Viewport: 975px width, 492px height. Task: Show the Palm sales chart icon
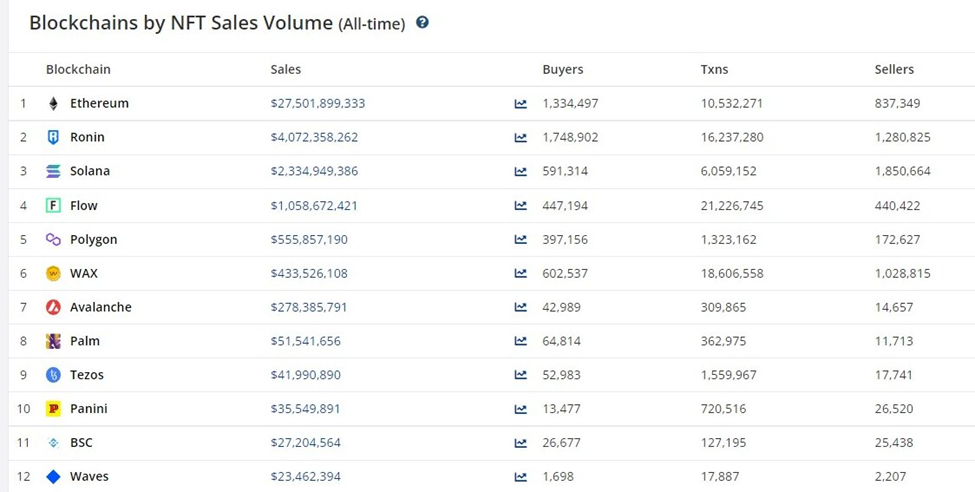[x=521, y=341]
